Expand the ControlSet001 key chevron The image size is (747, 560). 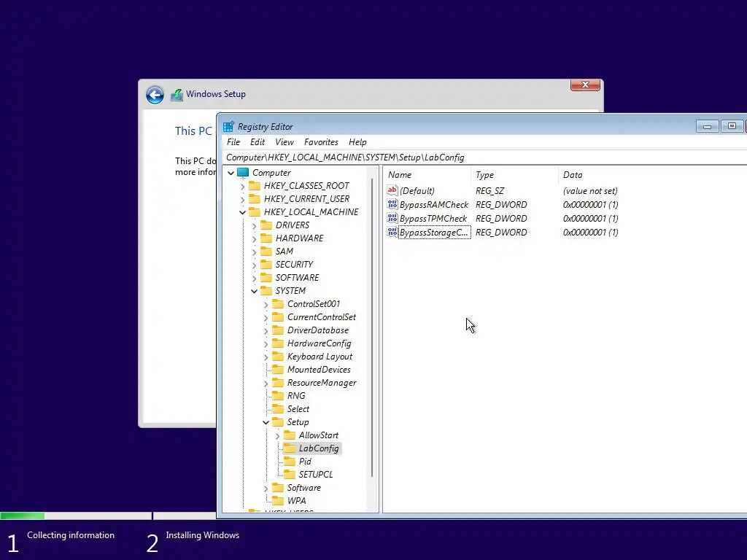coord(266,304)
